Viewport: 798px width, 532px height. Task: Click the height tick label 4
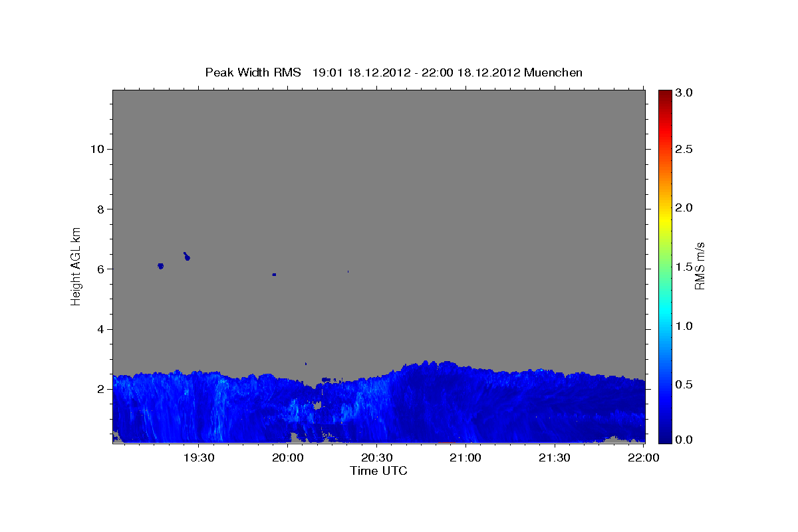pos(99,329)
